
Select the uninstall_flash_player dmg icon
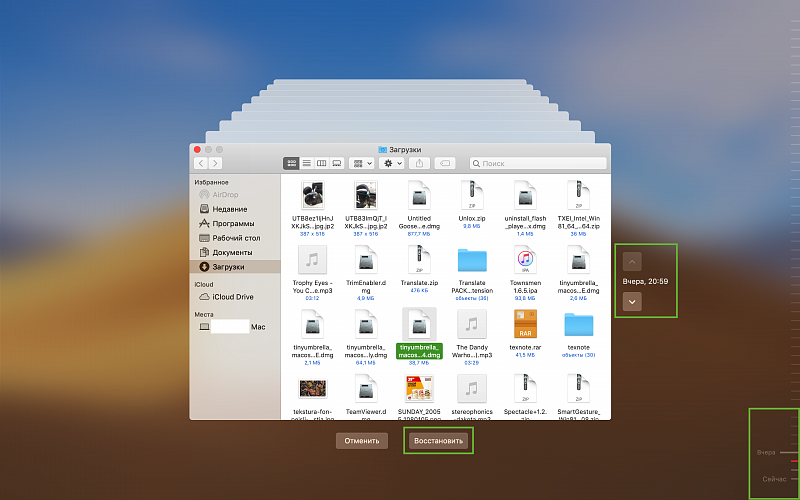(x=525, y=195)
